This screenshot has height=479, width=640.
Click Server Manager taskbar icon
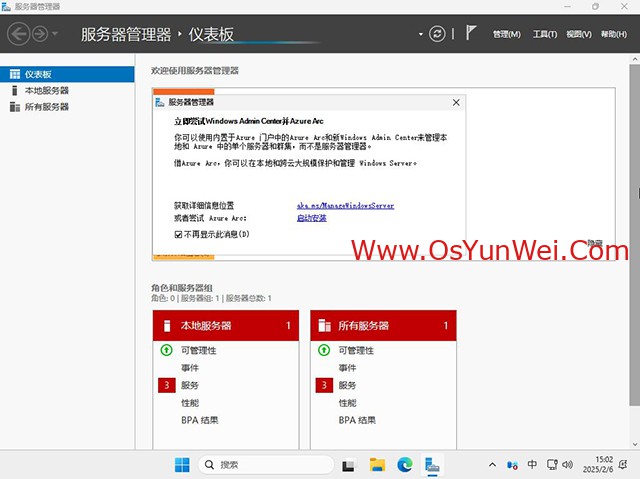point(432,465)
